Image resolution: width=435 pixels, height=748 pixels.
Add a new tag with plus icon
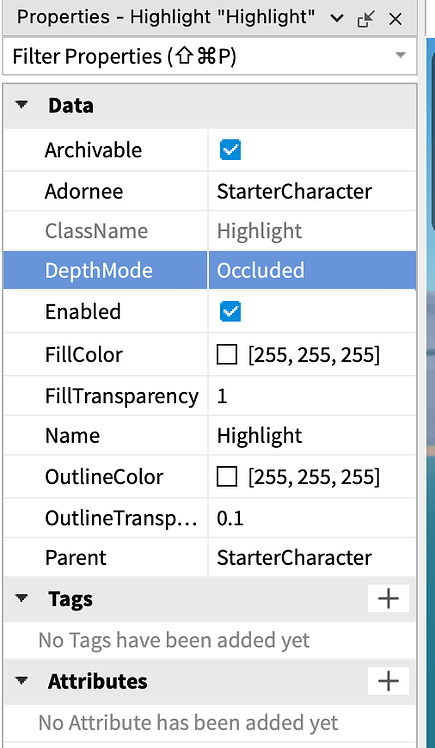388,599
